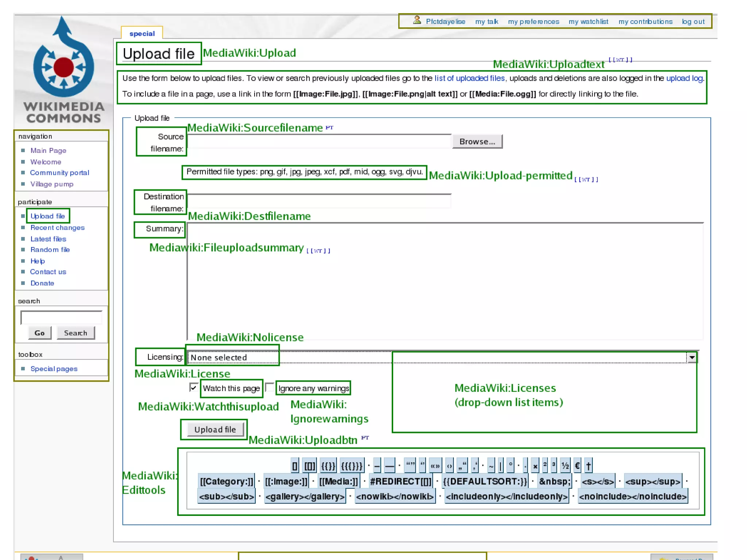Screen dimensions: 747x560
Task: Insert the {{DEFAULTSORT:}} edit tool
Action: click(485, 482)
